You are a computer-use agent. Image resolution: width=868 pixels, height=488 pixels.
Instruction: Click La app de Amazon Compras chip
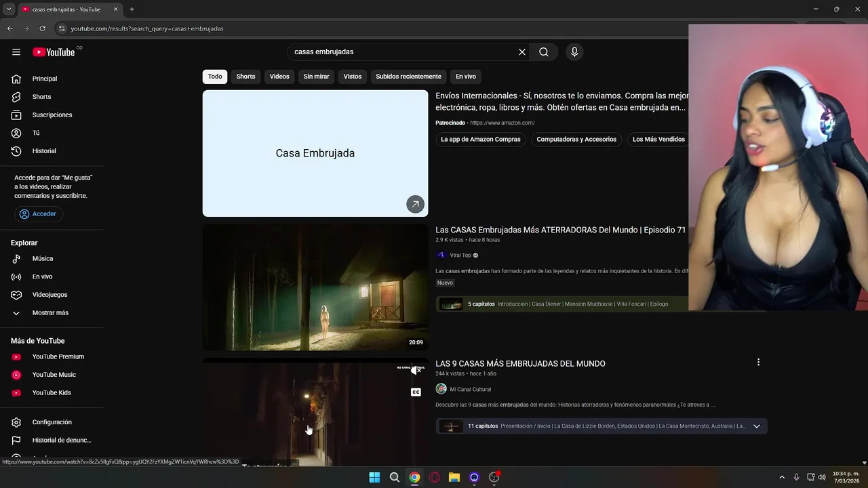tap(481, 140)
